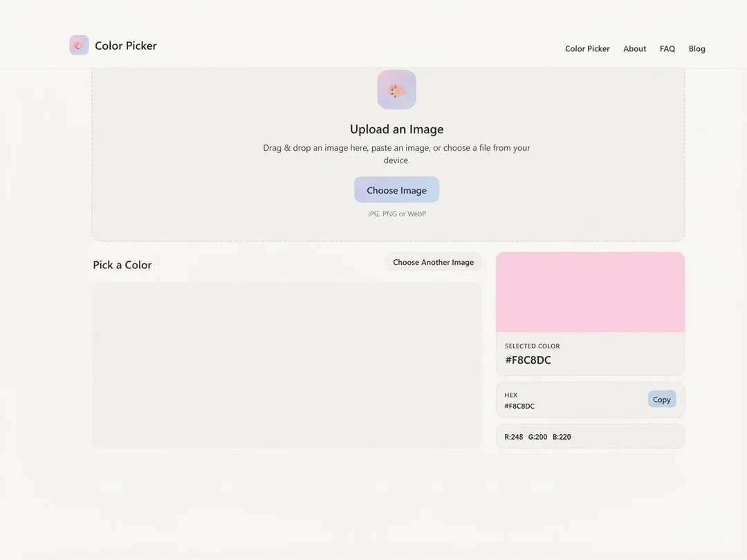747x560 pixels.
Task: Select the large #F8C8DC value under Selected Color
Action: (x=528, y=360)
